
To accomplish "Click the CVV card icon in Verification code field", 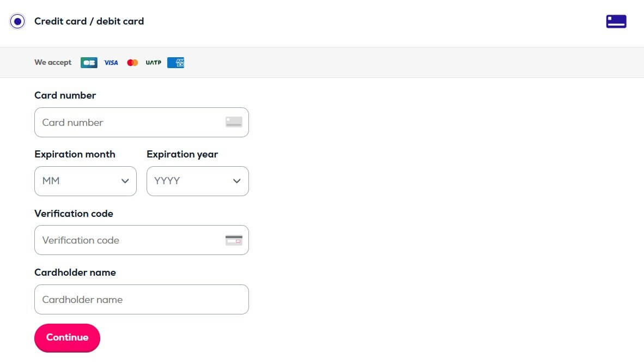I will click(234, 240).
